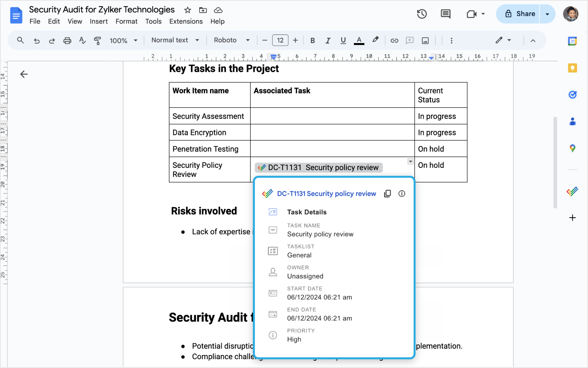Open the File menu
Viewport: 588px width, 368px height.
click(35, 21)
